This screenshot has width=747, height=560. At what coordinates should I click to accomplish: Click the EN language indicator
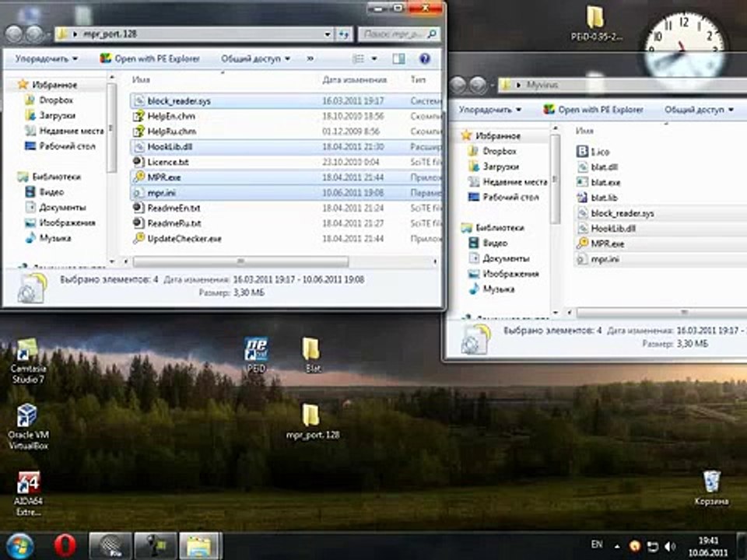click(x=597, y=544)
